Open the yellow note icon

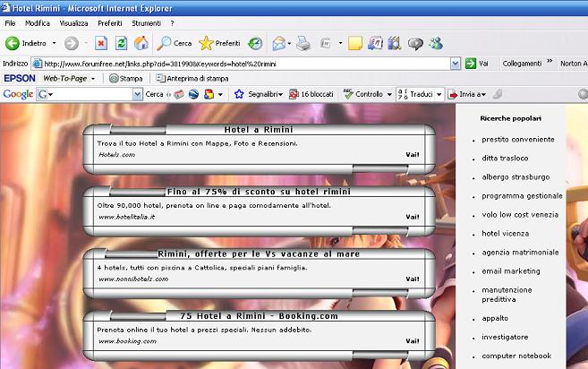pos(355,44)
